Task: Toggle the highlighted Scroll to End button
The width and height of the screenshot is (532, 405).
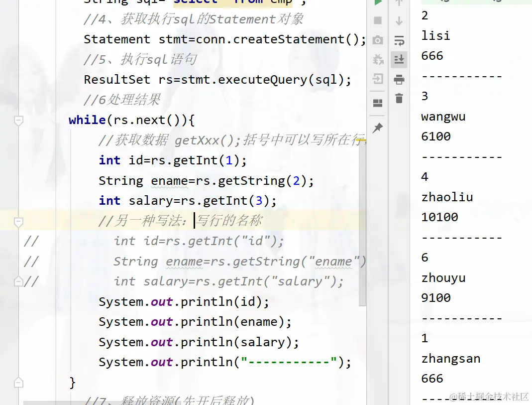Action: point(399,60)
